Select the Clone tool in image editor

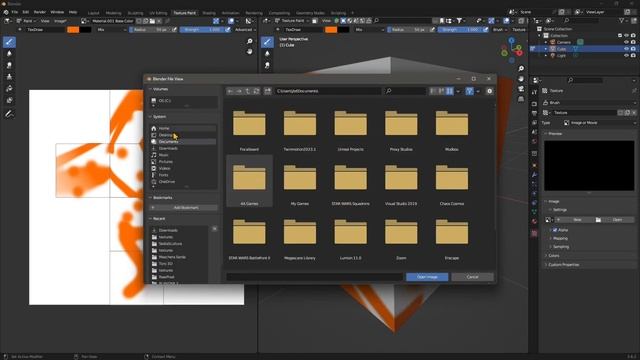(9, 77)
